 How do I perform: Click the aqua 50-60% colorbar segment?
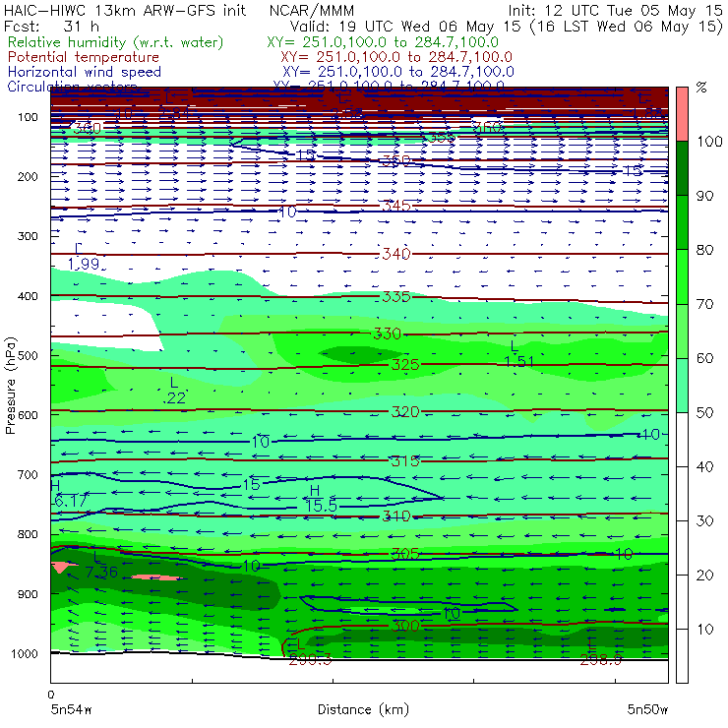click(x=682, y=386)
